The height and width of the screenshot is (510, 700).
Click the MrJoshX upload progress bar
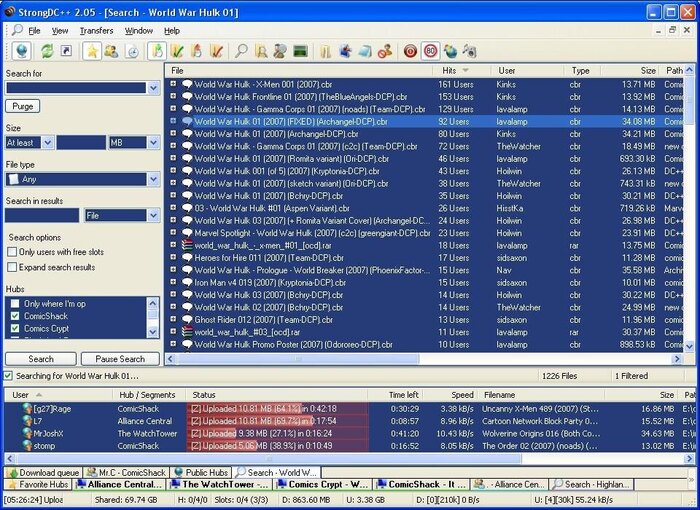278,433
